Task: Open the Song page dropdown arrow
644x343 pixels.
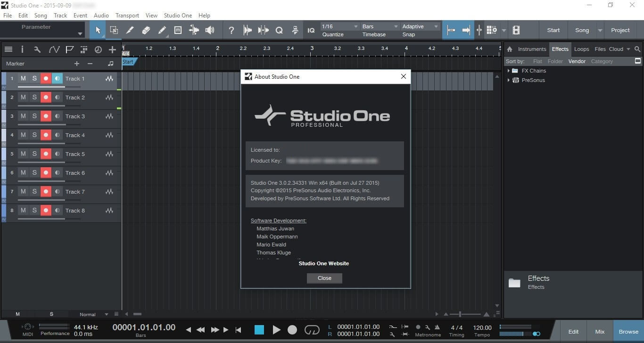Action: pyautogui.click(x=600, y=30)
